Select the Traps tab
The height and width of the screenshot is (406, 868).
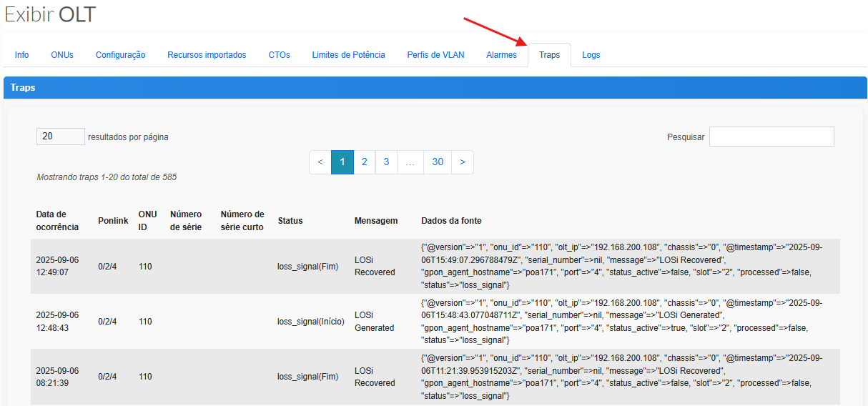(549, 55)
